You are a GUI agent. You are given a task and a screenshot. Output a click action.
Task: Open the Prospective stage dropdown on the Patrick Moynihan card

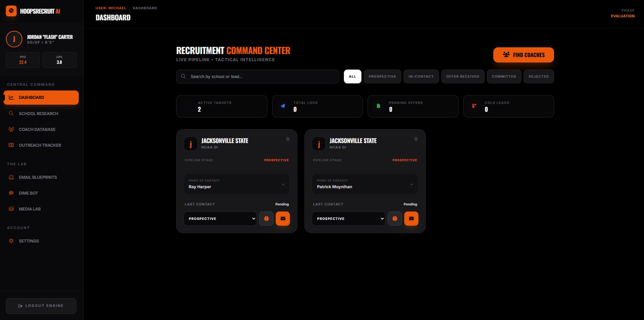tap(348, 218)
